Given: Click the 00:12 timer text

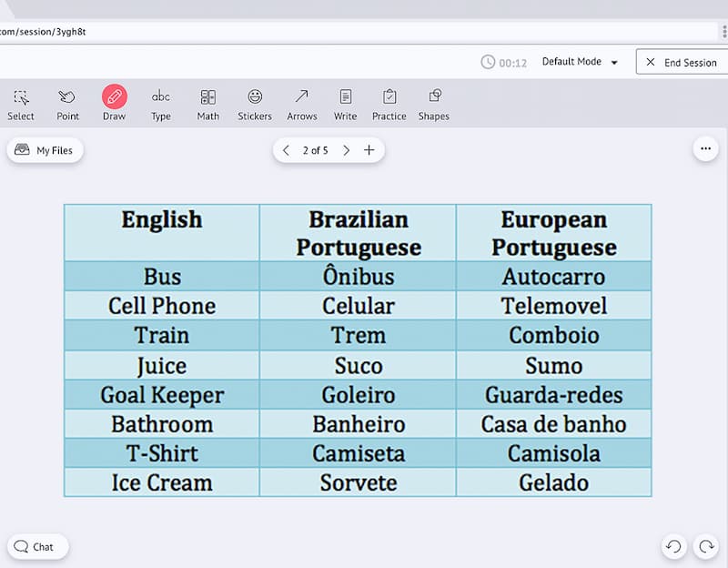Looking at the screenshot, I should (513, 63).
